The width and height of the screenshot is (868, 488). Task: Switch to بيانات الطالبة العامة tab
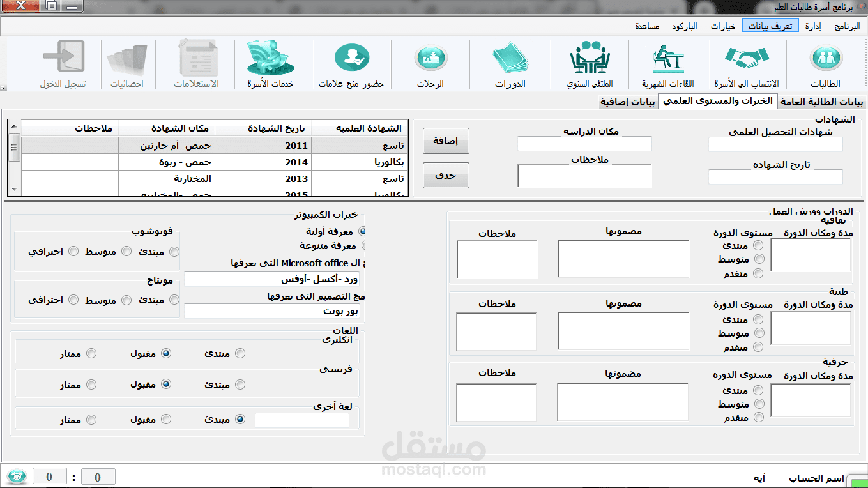point(823,102)
